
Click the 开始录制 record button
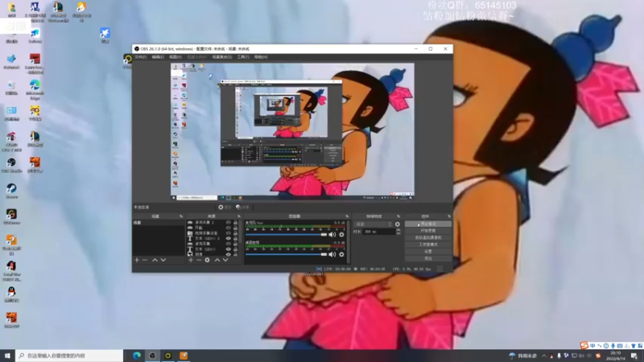[x=428, y=231]
